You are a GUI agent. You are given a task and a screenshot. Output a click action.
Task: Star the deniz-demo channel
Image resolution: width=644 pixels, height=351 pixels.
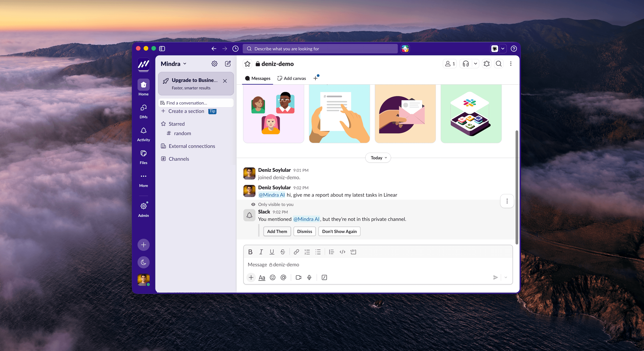[247, 64]
